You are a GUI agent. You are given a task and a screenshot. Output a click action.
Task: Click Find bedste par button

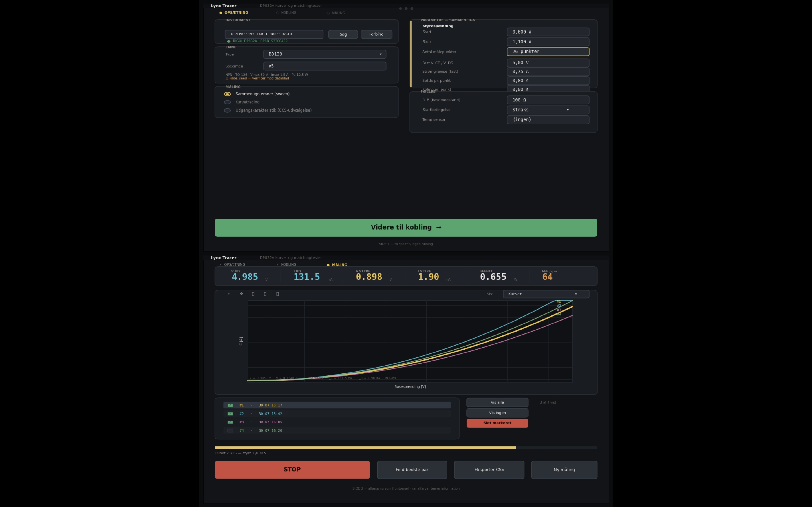tap(412, 470)
